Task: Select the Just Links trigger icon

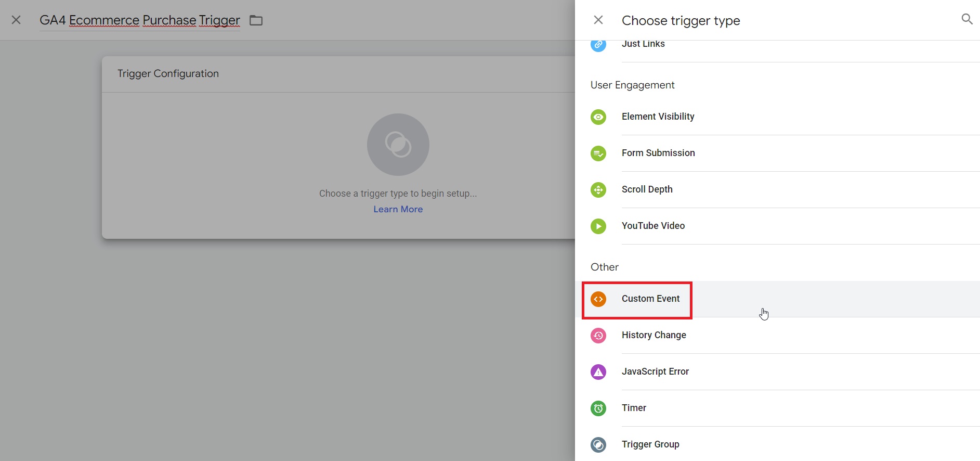Action: pyautogui.click(x=598, y=44)
